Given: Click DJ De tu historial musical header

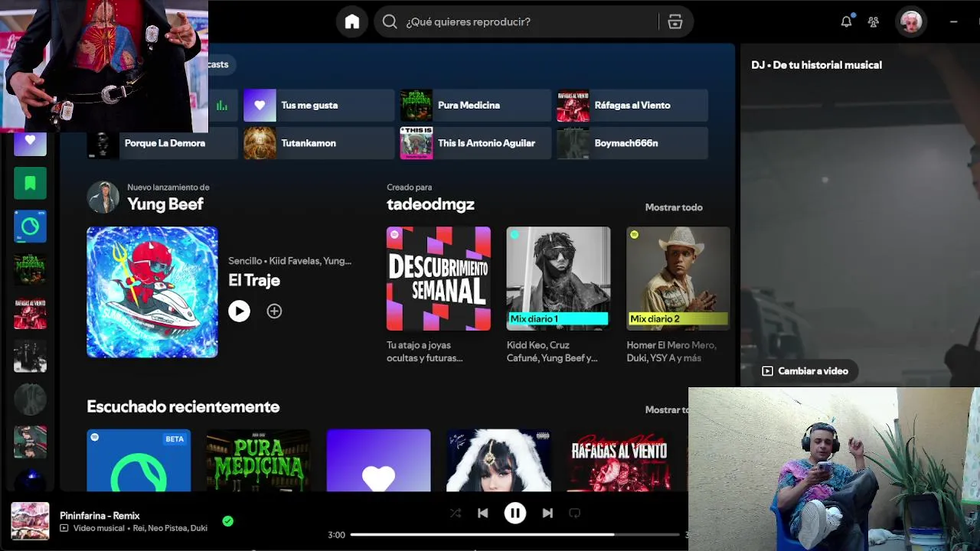Looking at the screenshot, I should tap(816, 65).
